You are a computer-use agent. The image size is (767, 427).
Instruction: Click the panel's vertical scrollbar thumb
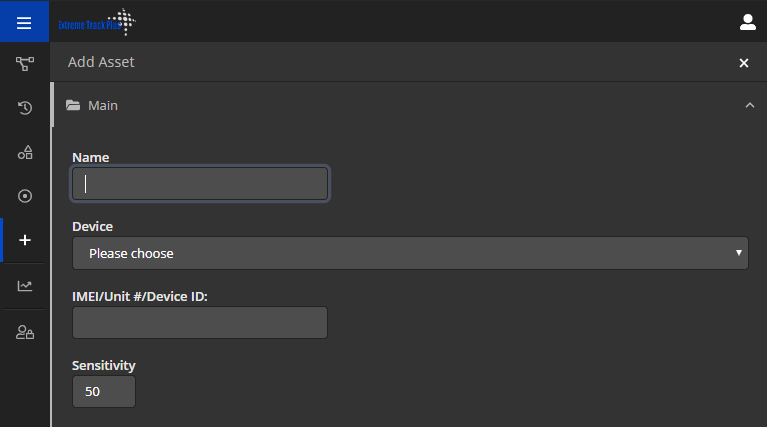pyautogui.click(x=52, y=105)
